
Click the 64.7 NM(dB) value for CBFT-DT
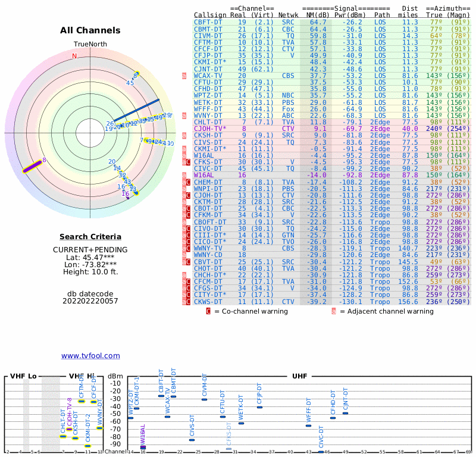click(318, 23)
